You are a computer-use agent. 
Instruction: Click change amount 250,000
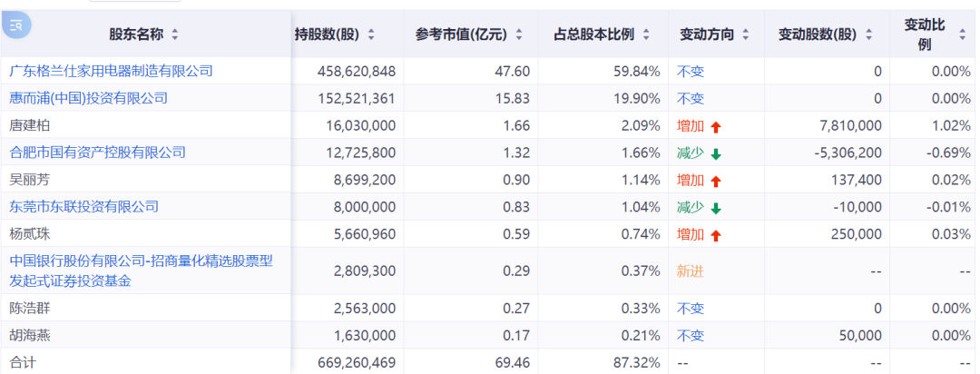pyautogui.click(x=857, y=234)
